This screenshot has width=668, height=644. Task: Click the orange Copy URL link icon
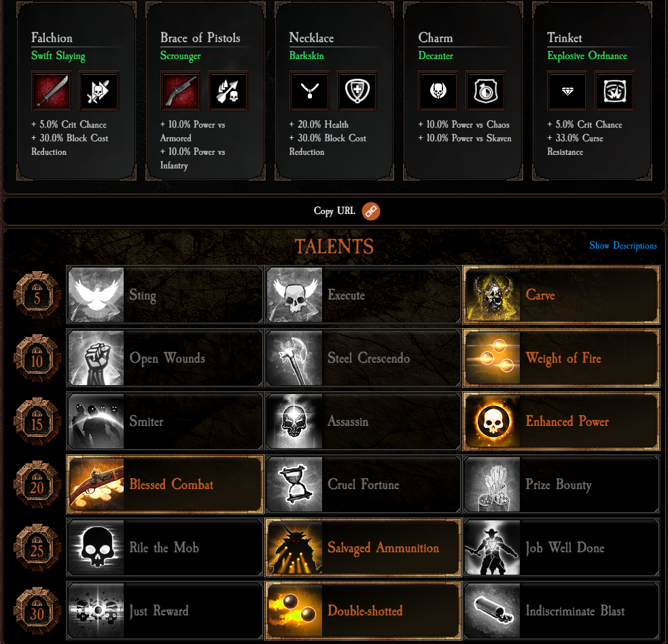point(371,211)
